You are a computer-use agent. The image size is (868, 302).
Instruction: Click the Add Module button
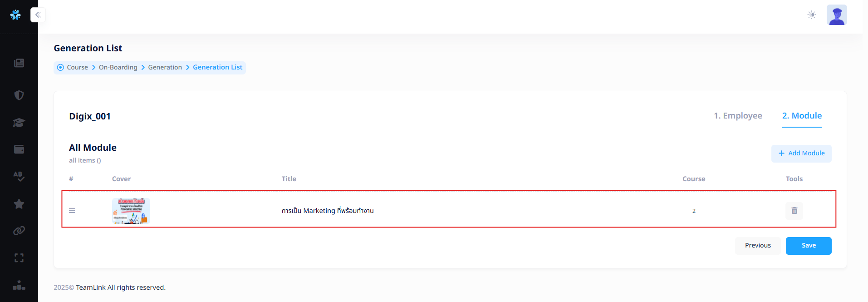pyautogui.click(x=801, y=153)
